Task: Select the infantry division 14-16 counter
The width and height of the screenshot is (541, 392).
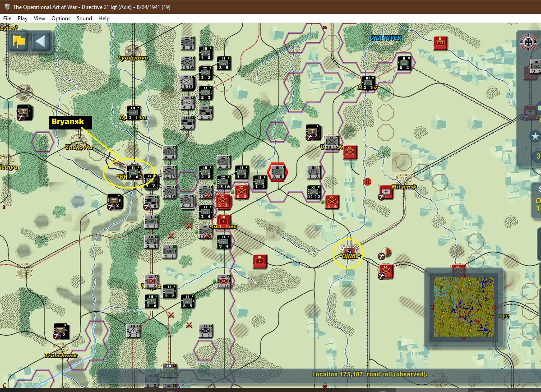Action: coord(169,192)
